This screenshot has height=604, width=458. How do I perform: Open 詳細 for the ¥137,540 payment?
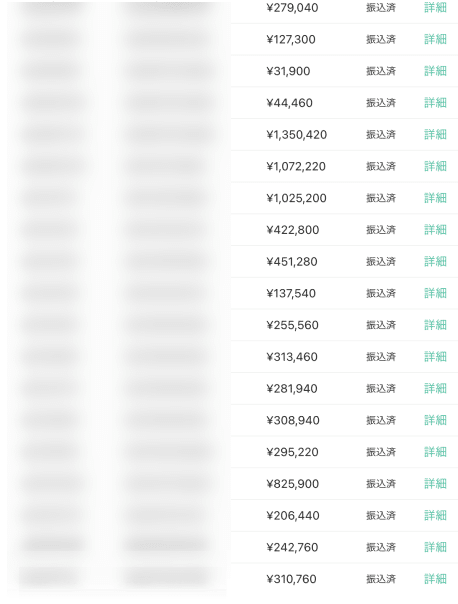tap(435, 294)
